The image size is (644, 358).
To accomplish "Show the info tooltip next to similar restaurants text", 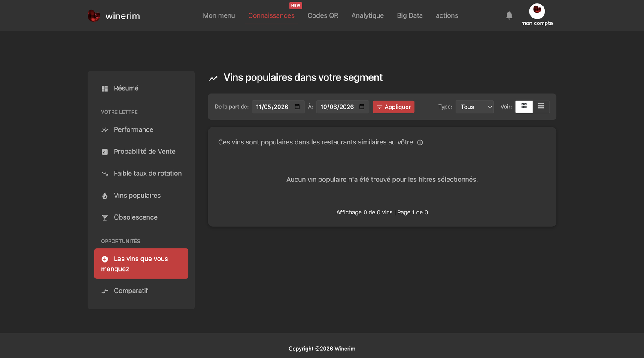I will point(420,143).
